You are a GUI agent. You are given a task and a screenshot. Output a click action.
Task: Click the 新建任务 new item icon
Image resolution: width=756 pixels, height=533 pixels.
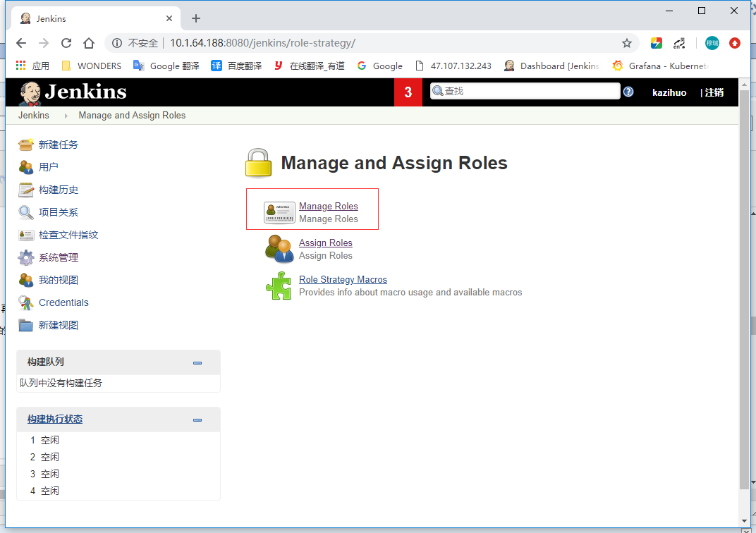click(26, 145)
